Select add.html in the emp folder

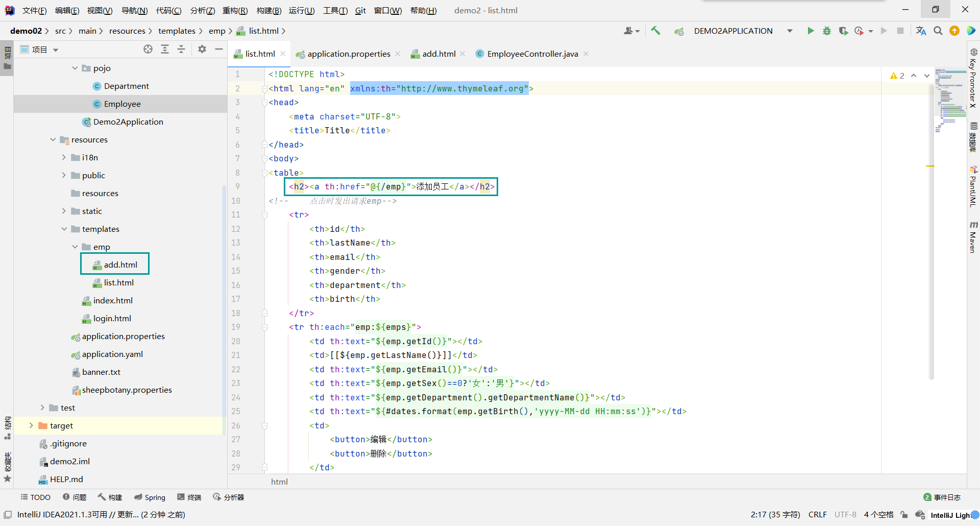click(120, 265)
